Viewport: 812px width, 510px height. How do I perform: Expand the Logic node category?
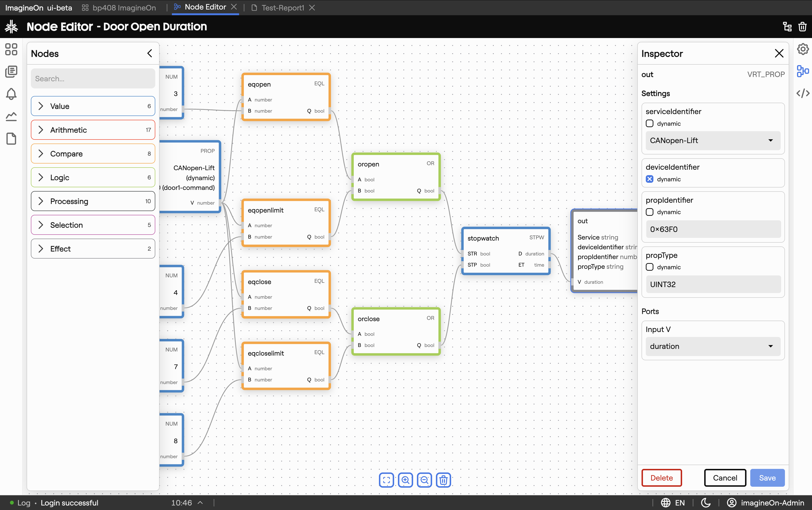point(93,178)
